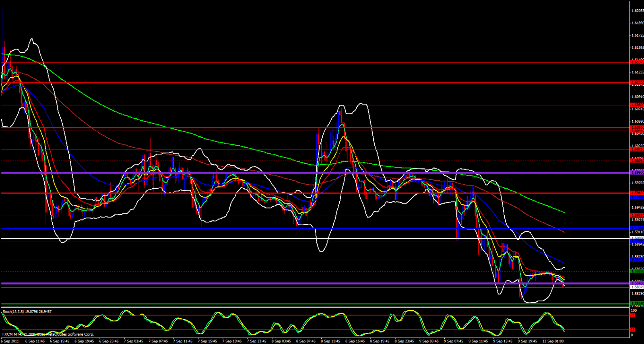This screenshot has height=344, width=644.
Task: Click the current price 1.58379 label
Action: click(x=637, y=287)
